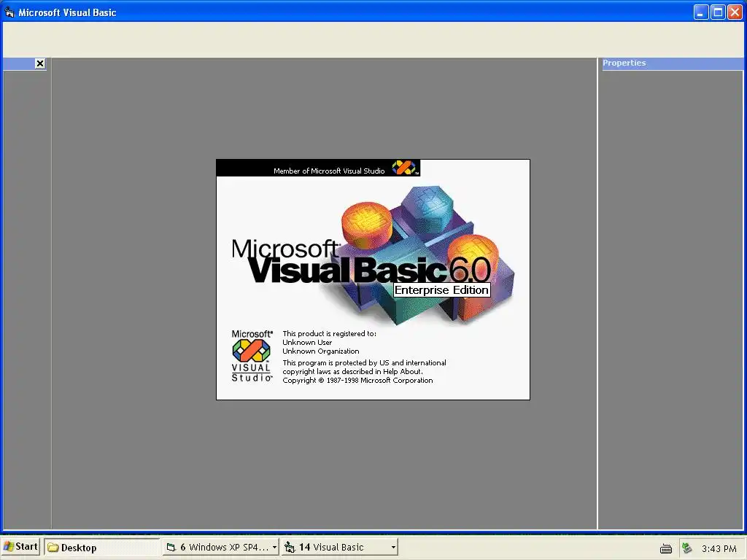Click the 3:43 PM clock

(x=719, y=548)
